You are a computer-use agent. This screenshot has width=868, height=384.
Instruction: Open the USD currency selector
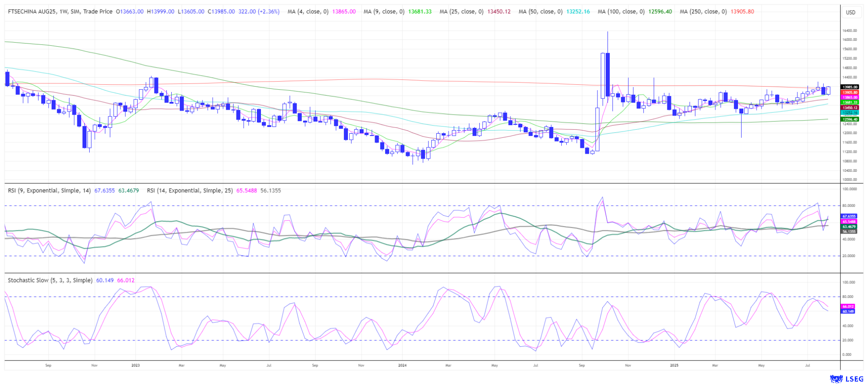850,12
